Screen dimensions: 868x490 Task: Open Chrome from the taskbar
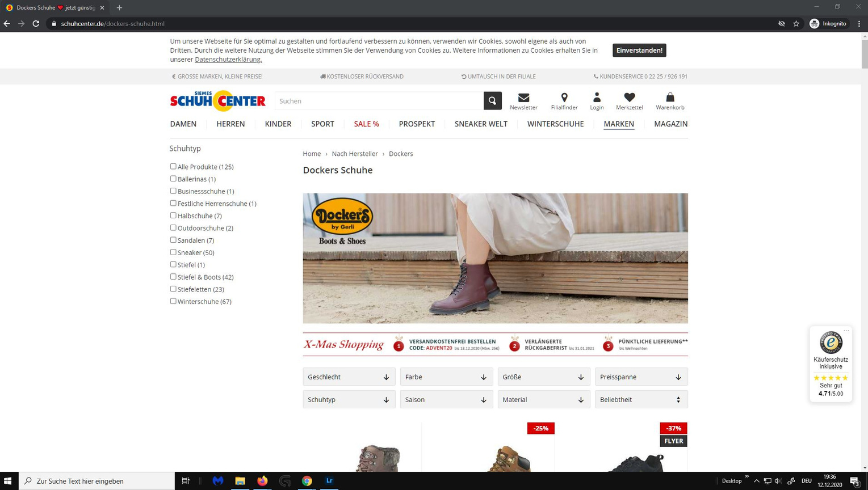(x=307, y=481)
